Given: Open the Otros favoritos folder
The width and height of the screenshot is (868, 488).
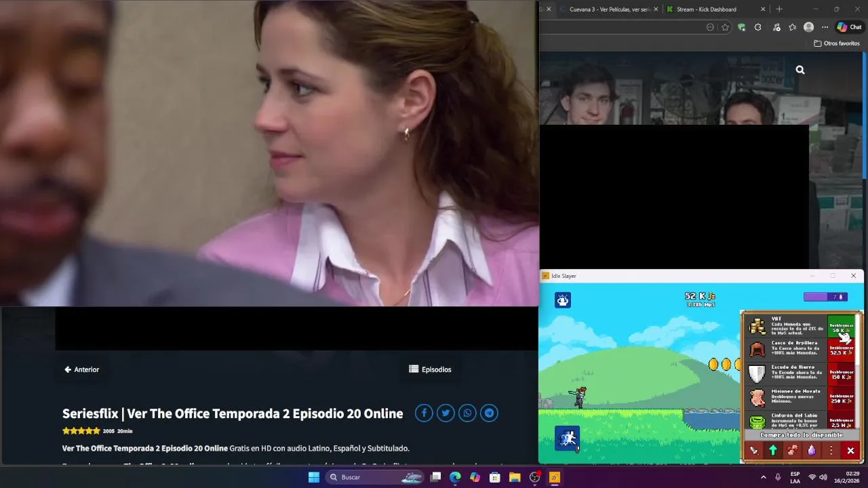Looking at the screenshot, I should 837,43.
